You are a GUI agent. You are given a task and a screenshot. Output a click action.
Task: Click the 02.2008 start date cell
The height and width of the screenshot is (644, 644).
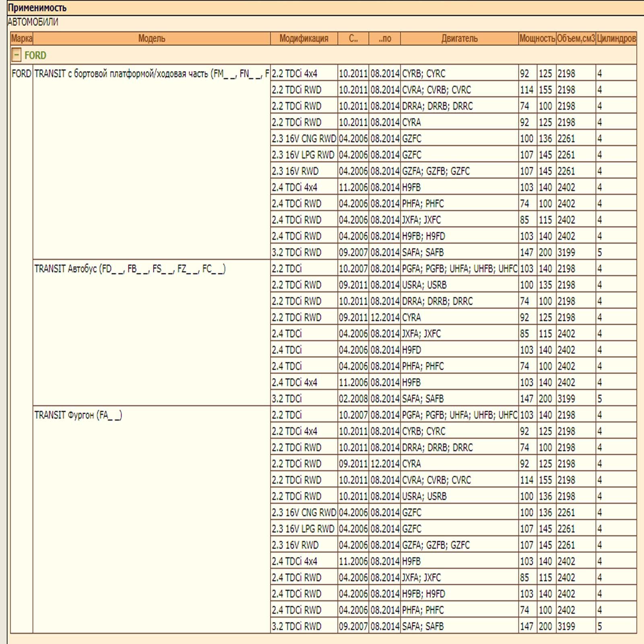coord(353,399)
